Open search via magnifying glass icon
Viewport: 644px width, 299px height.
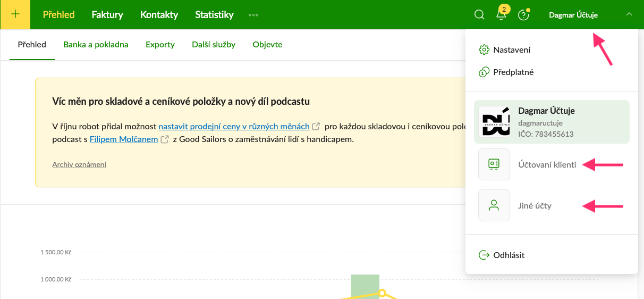coord(479,15)
